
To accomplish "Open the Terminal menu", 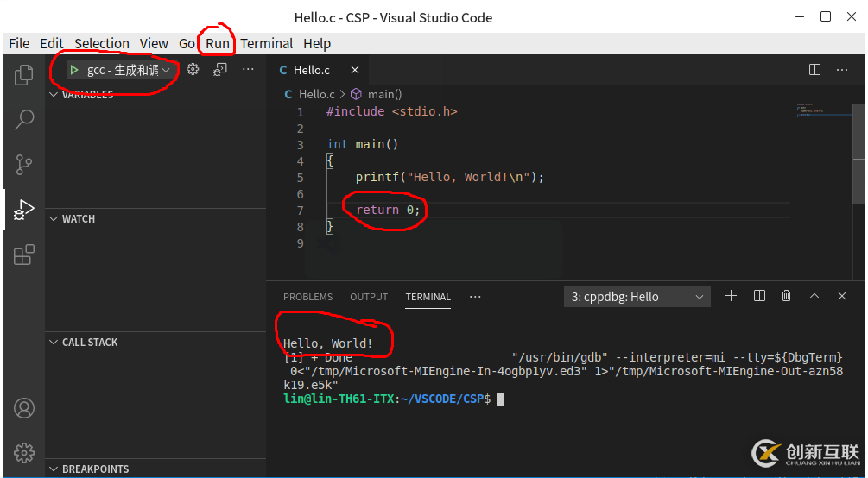I will pos(266,43).
